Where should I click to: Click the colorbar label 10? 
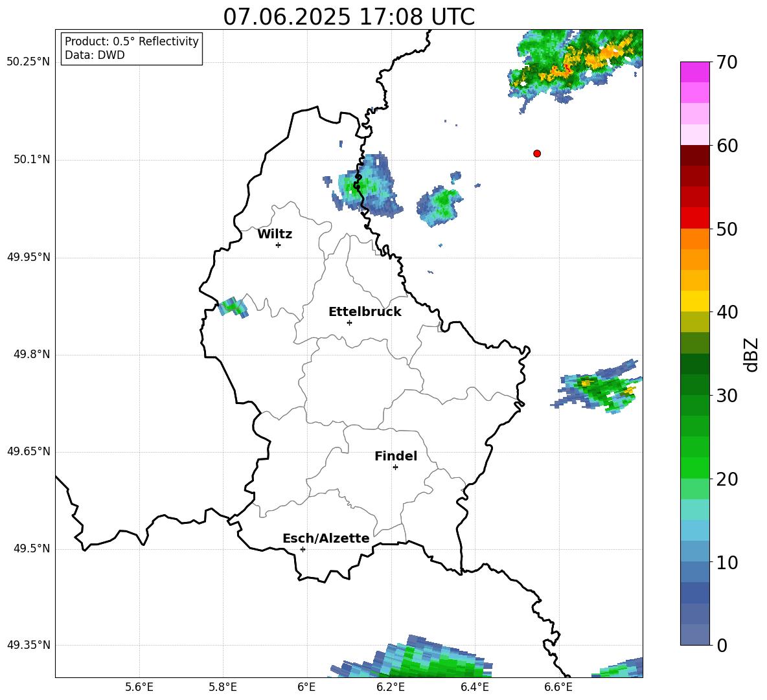tap(727, 562)
